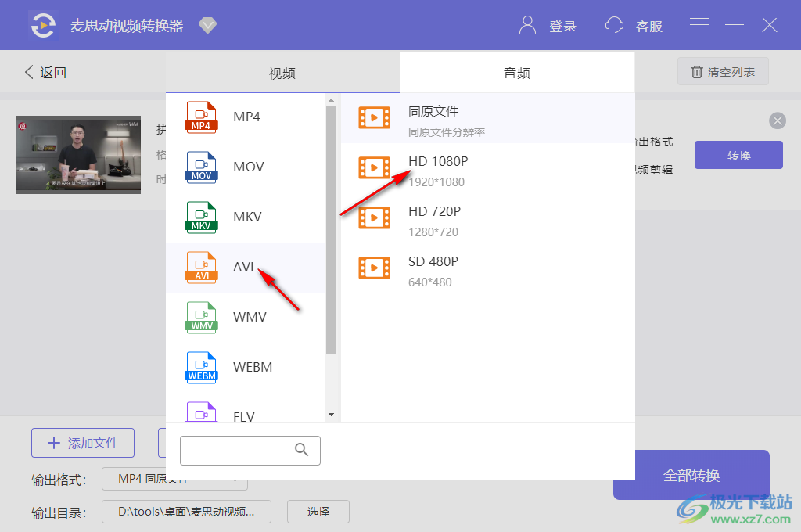The width and height of the screenshot is (801, 532).
Task: Click the VIP diamond icon
Action: click(x=207, y=25)
